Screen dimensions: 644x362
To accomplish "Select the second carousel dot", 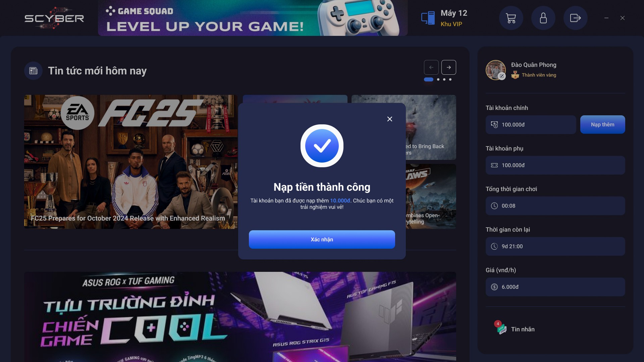I will (x=438, y=79).
